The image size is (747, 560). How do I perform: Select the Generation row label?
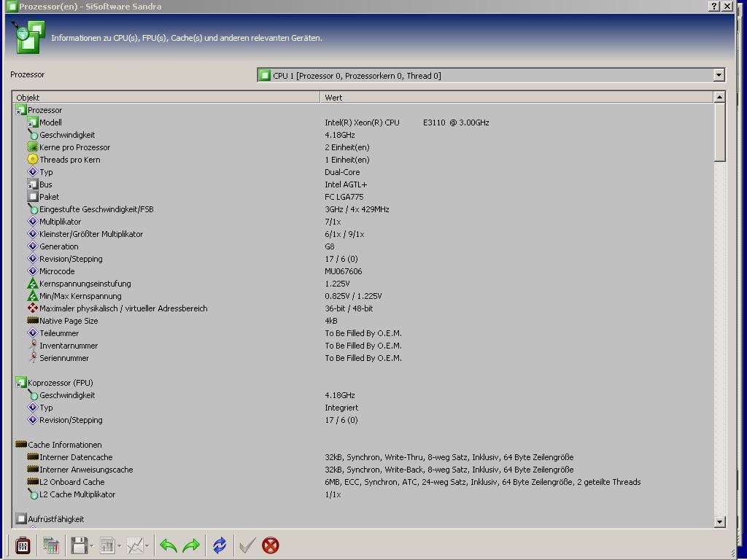(58, 246)
